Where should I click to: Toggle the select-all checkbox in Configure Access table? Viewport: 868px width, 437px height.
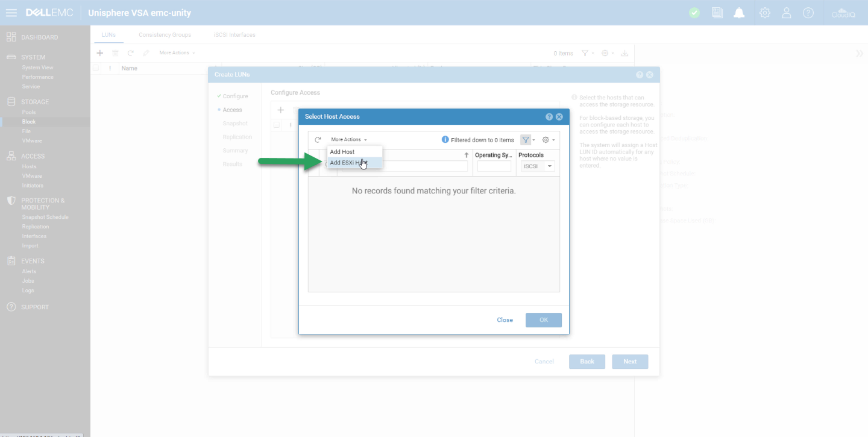[277, 125]
